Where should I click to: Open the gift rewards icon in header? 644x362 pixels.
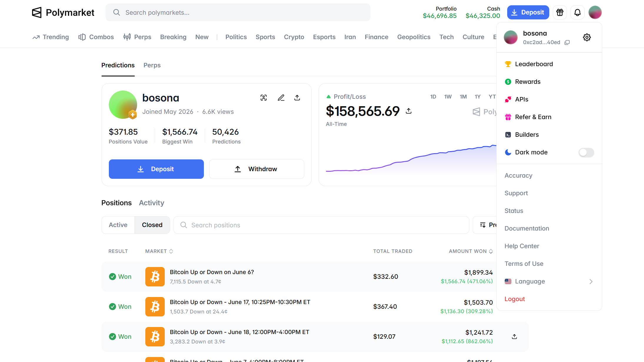point(560,12)
